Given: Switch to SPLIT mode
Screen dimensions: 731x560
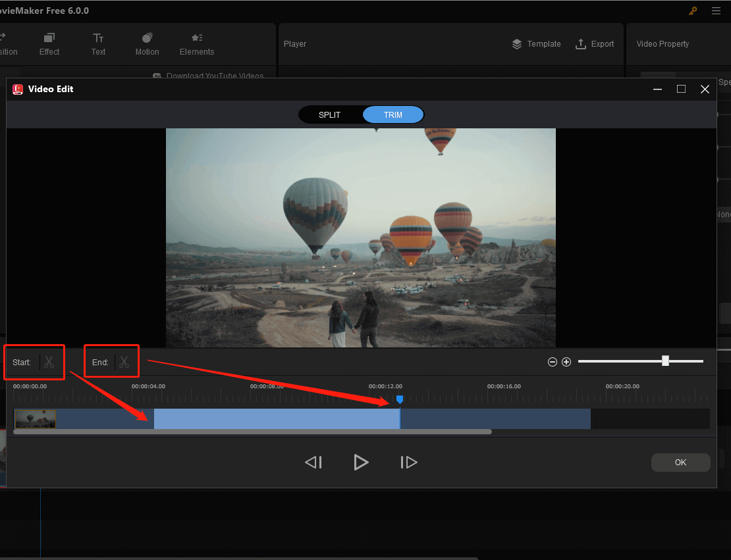Looking at the screenshot, I should point(329,114).
